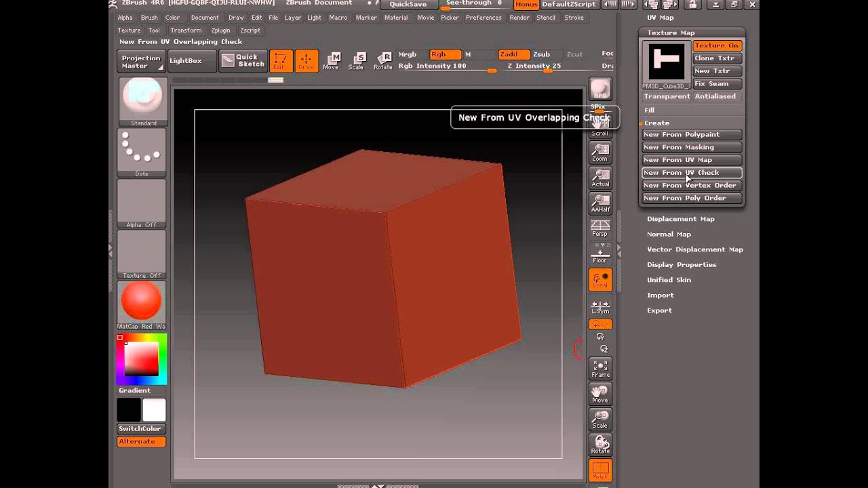This screenshot has height=488, width=868.
Task: Select the Rotate transform tool in top shelf
Action: pos(382,61)
